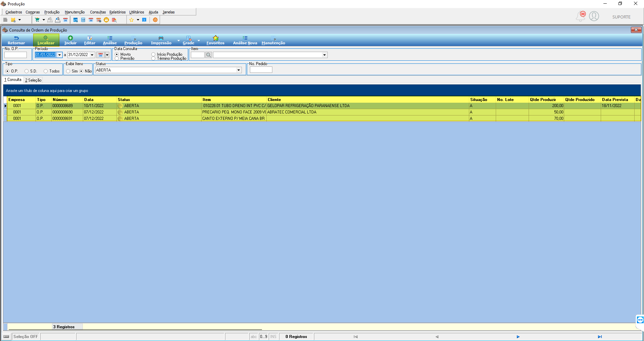
Task: Click the period calendar preset icon
Action: 101,55
